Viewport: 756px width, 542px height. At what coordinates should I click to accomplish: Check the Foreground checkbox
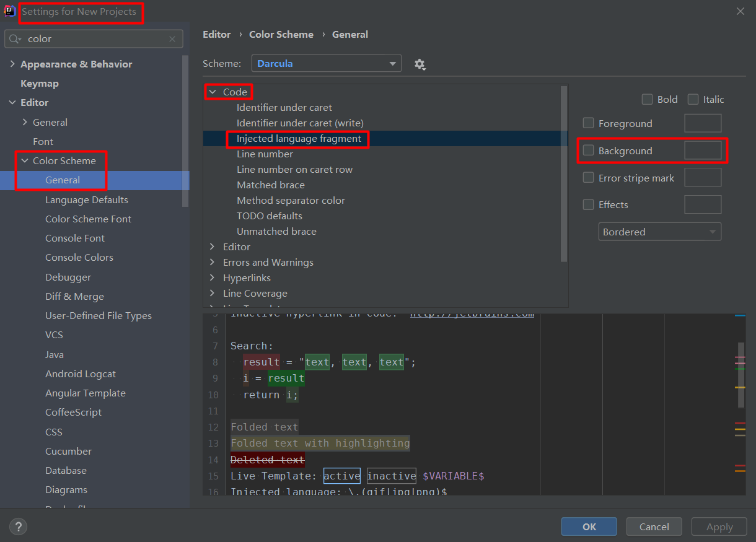pos(588,123)
